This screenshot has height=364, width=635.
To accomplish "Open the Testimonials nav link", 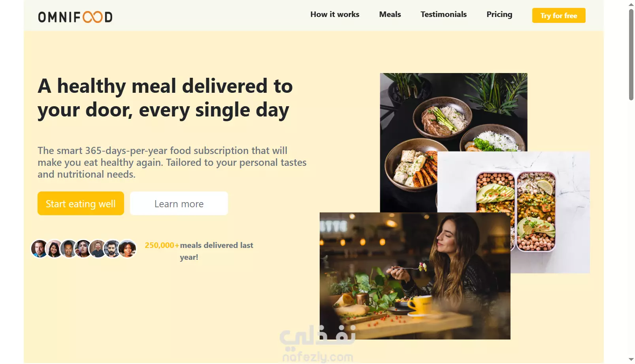I will pos(443,15).
